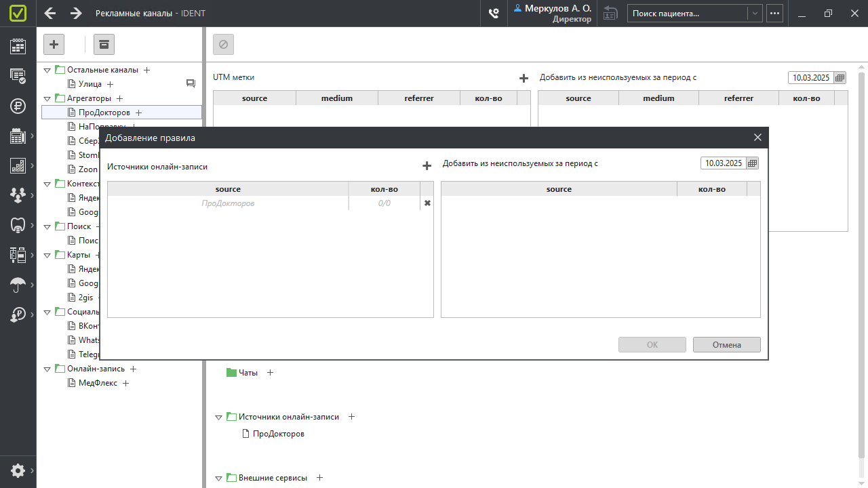This screenshot has width=868, height=488.
Task: Click the patient card icon near search
Action: pos(610,14)
